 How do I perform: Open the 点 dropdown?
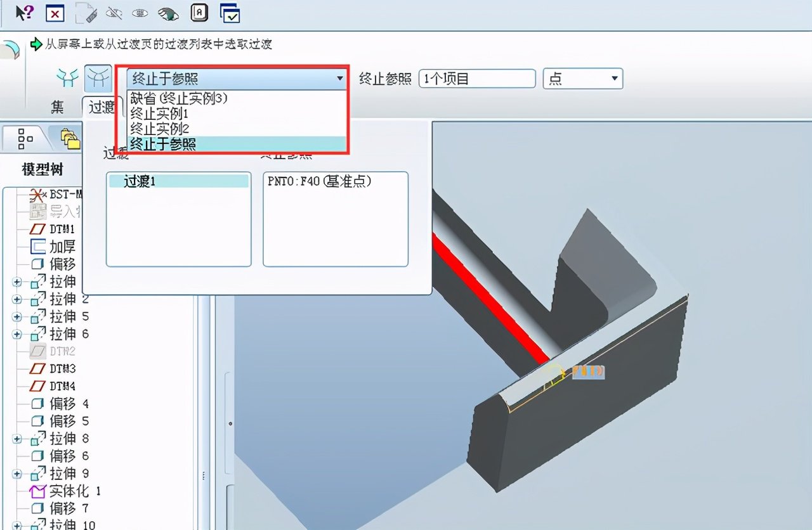(583, 79)
